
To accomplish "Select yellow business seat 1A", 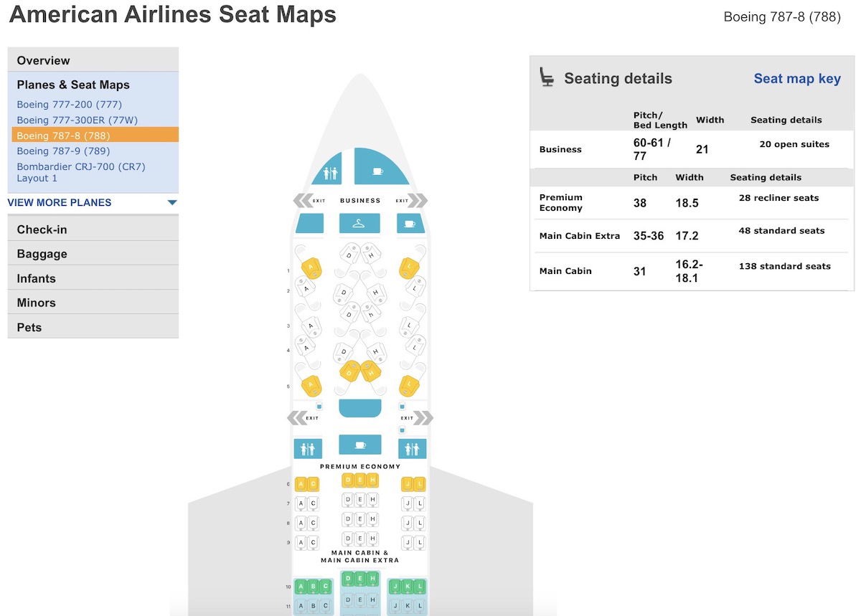I will [x=311, y=268].
